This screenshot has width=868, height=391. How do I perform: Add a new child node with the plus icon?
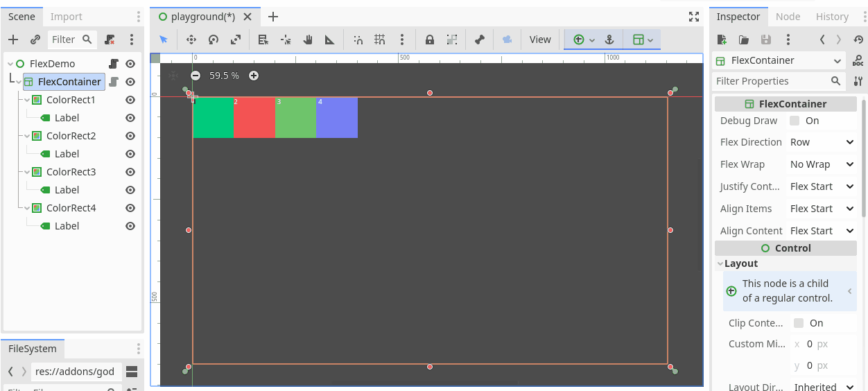[x=13, y=40]
